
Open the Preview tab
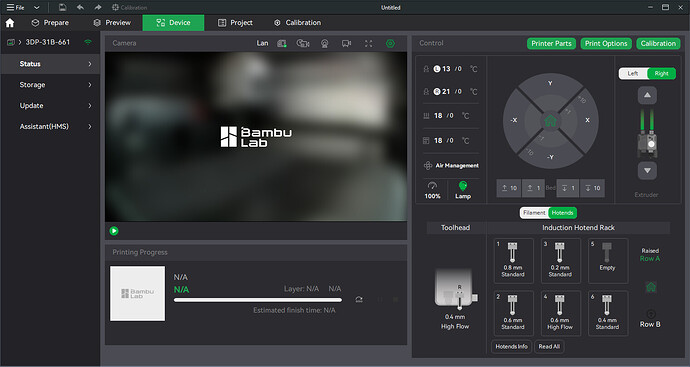pyautogui.click(x=112, y=23)
